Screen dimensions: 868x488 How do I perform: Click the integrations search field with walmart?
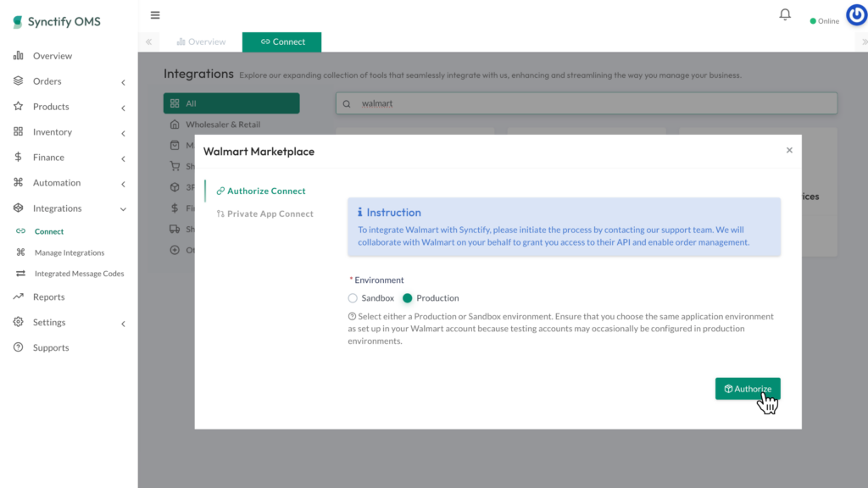pyautogui.click(x=587, y=103)
